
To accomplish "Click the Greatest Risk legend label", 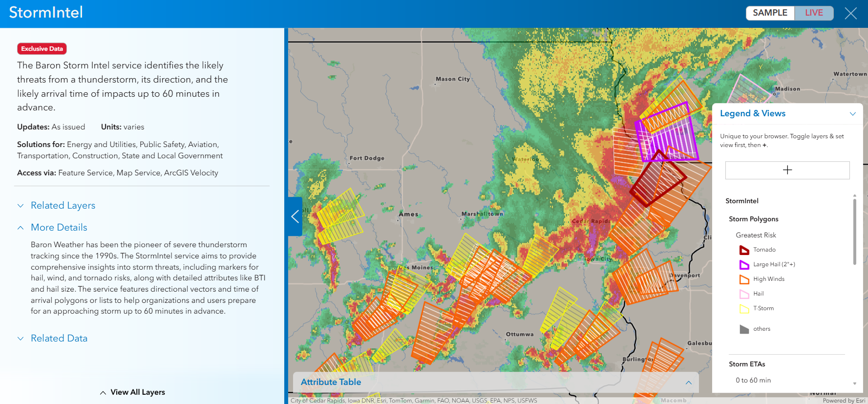I will pyautogui.click(x=756, y=235).
